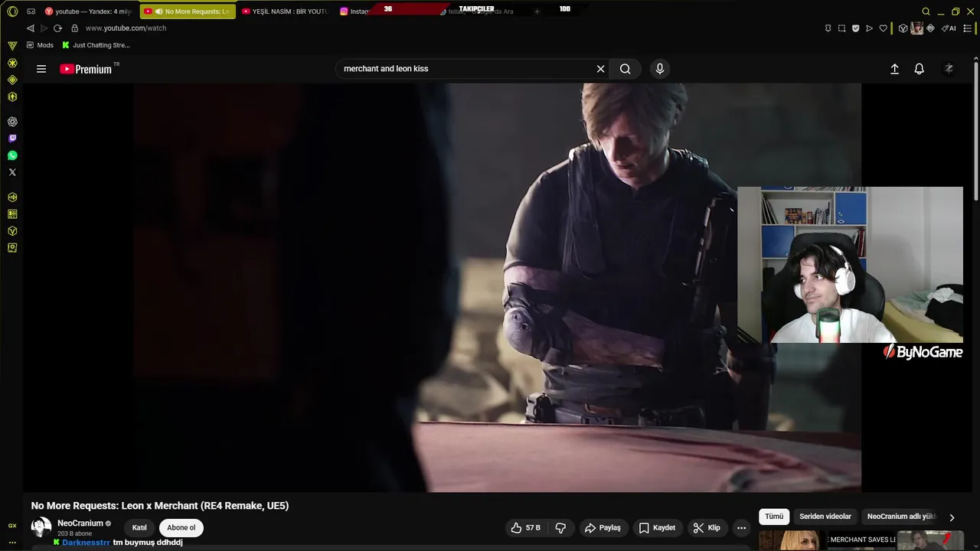Click the Katıl join button
The height and width of the screenshot is (551, 980).
tap(139, 527)
